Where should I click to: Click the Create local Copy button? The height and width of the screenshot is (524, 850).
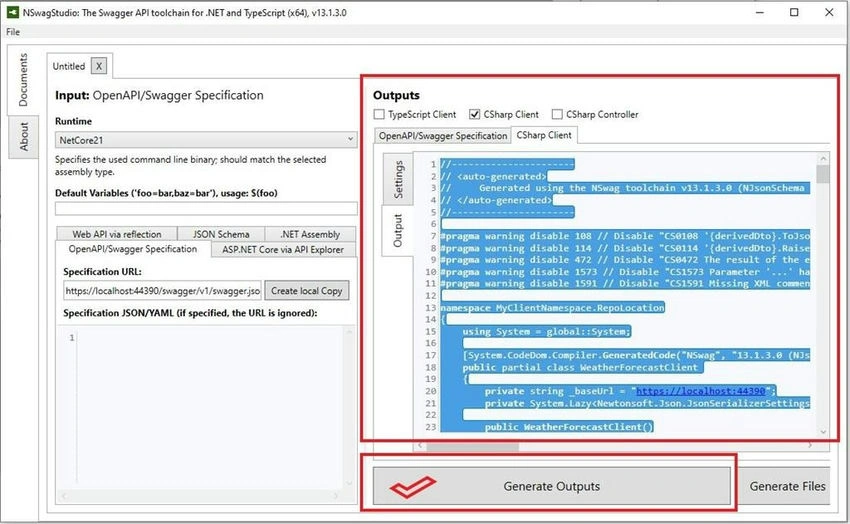point(307,291)
